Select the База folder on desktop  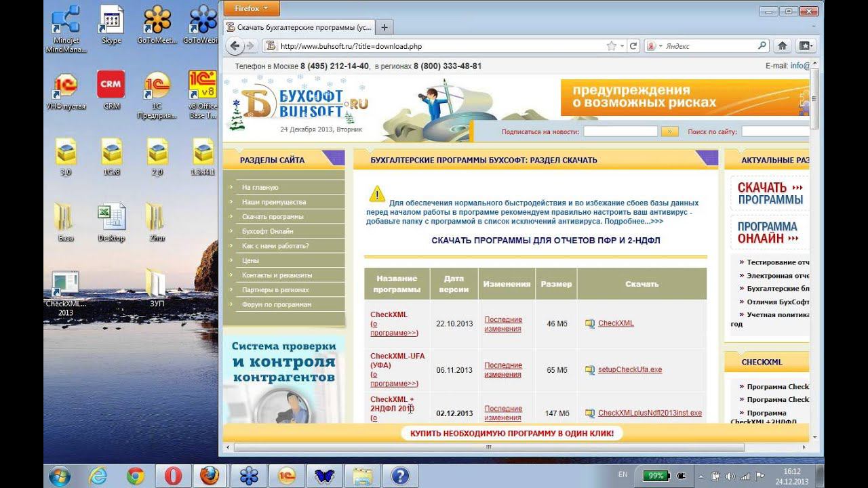point(66,222)
